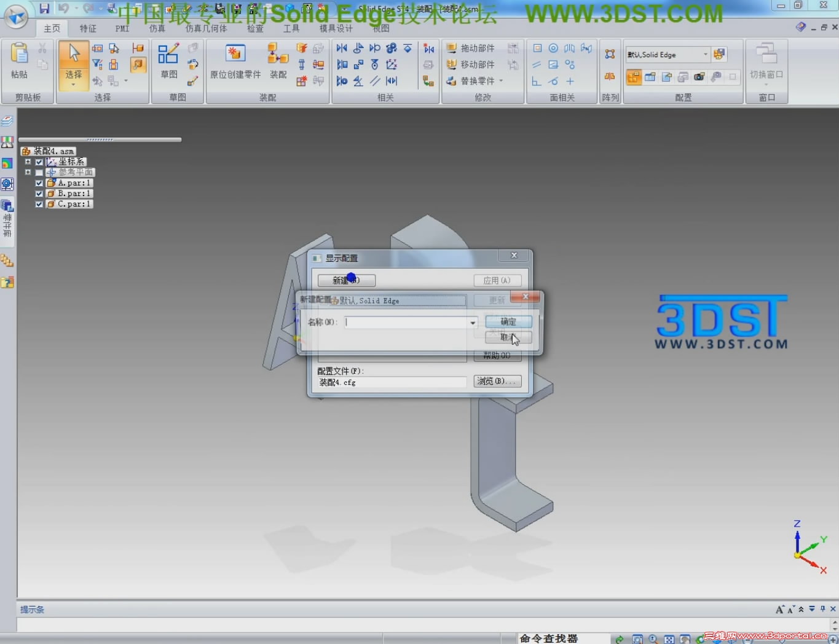Open the 名称 name dropdown in the dialog
This screenshot has height=644, width=839.
pos(472,321)
